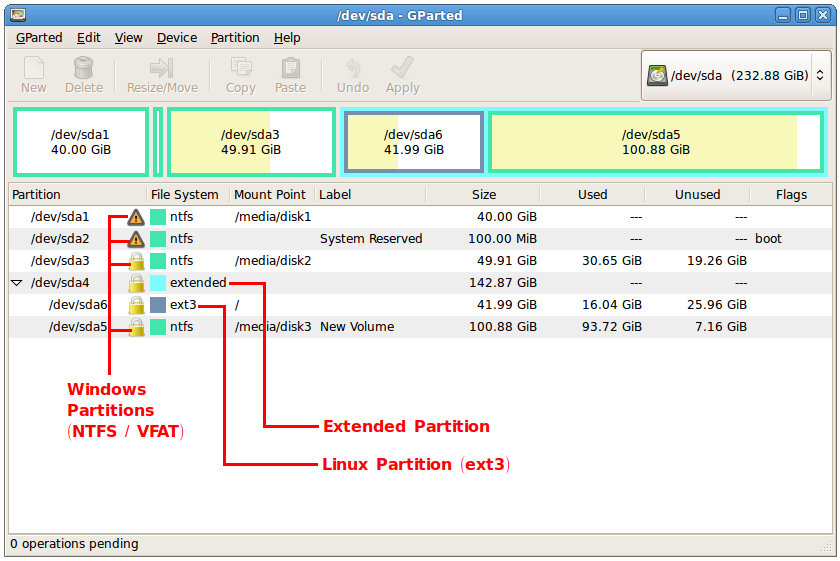840x561 pixels.
Task: Click the ext3 color swatch for /dev/sda6
Action: (158, 305)
